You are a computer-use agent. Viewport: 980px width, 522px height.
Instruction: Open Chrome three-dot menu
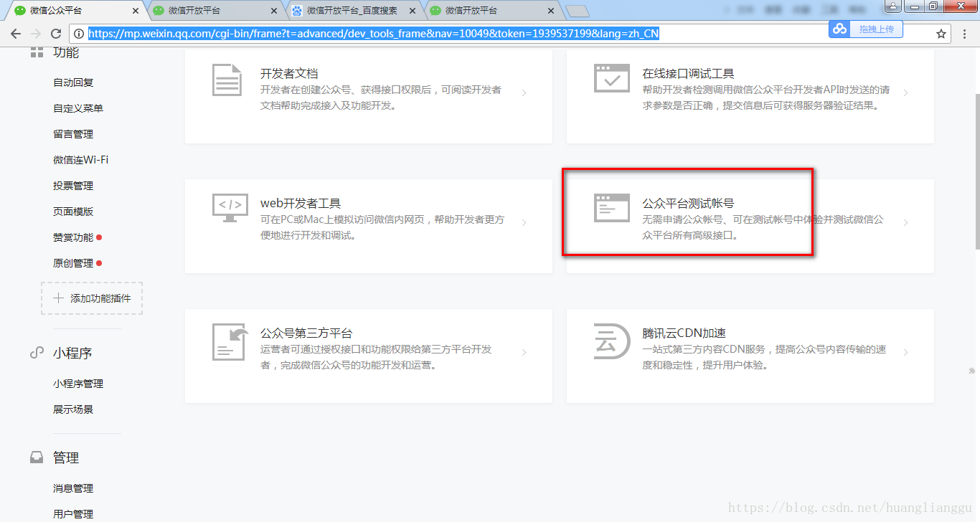(x=963, y=34)
